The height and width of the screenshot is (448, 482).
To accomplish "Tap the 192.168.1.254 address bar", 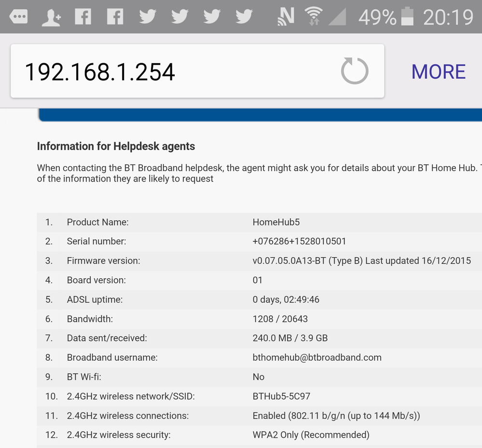I will tap(197, 71).
